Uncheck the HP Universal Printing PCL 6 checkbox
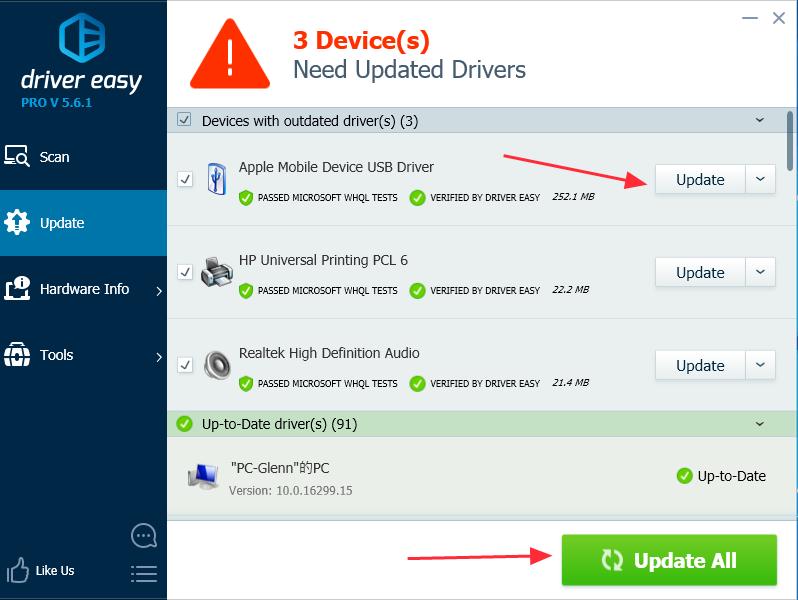The image size is (798, 600). pos(185,272)
